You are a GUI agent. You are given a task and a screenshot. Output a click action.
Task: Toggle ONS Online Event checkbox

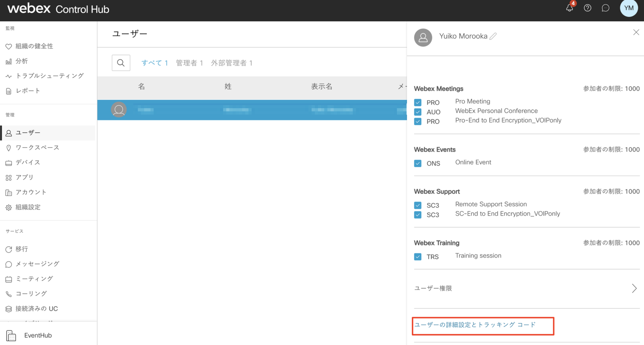tap(418, 163)
